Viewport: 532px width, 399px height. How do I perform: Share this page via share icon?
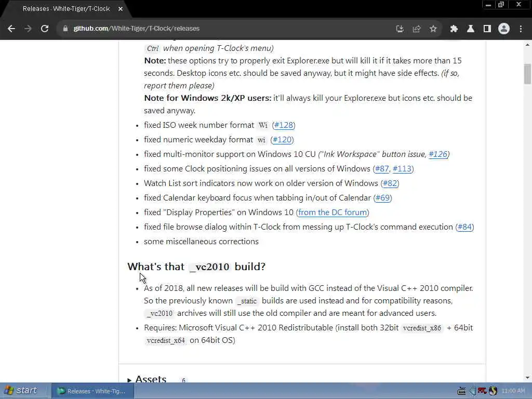point(417,29)
